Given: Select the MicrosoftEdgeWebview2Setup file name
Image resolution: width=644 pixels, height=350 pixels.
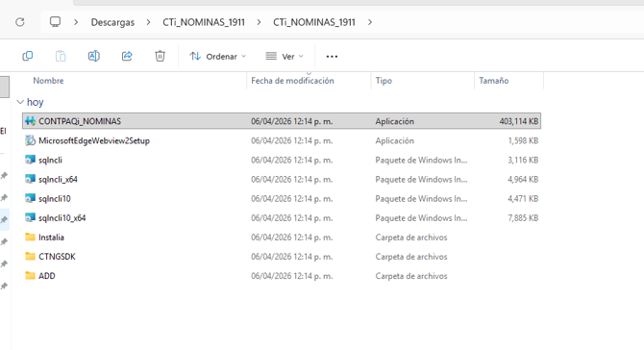Looking at the screenshot, I should [x=94, y=140].
